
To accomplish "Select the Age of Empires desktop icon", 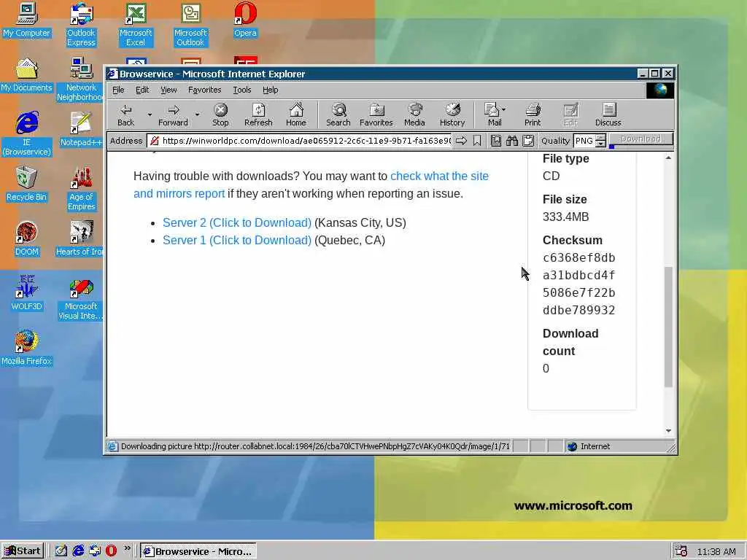I will click(x=82, y=188).
